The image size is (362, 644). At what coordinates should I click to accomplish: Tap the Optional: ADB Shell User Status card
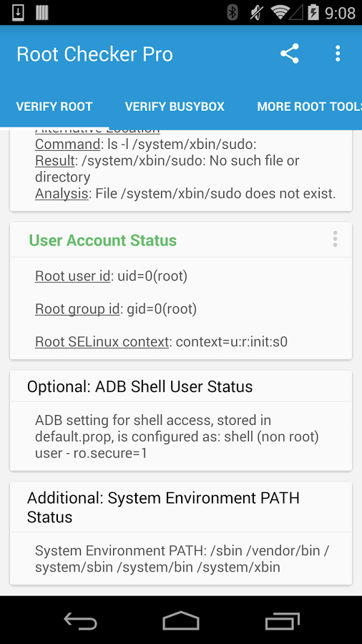pos(181,421)
